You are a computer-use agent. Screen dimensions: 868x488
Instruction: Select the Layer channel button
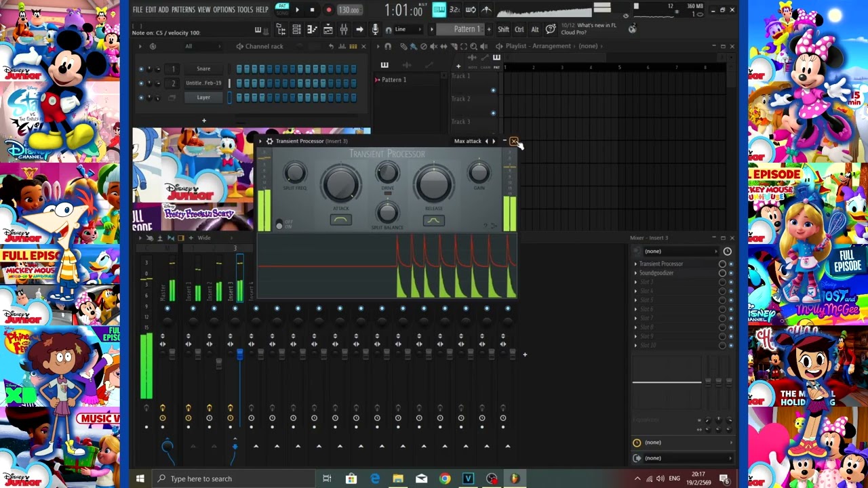coord(203,97)
